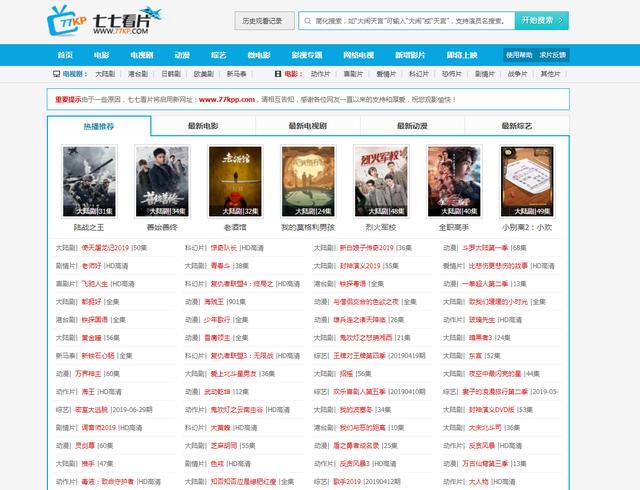This screenshot has height=490, width=640.
Task: Select 新马泰 TV sub-category link
Action: pos(236,74)
